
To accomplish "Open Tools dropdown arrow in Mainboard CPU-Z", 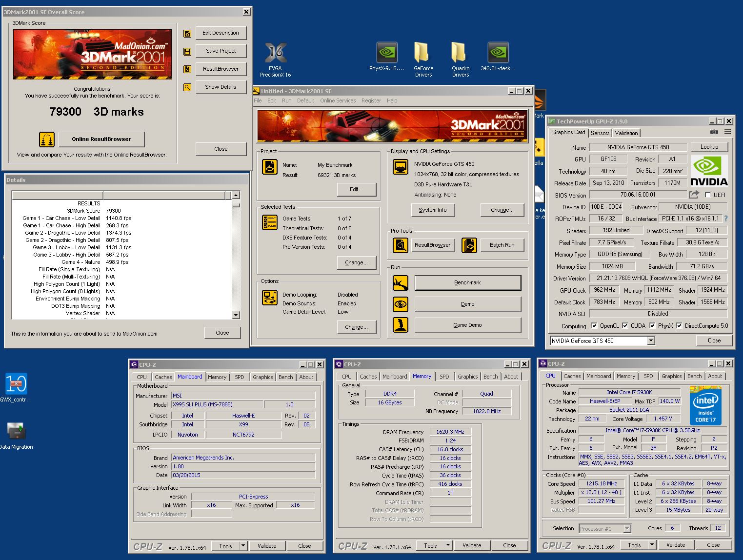I will point(243,546).
